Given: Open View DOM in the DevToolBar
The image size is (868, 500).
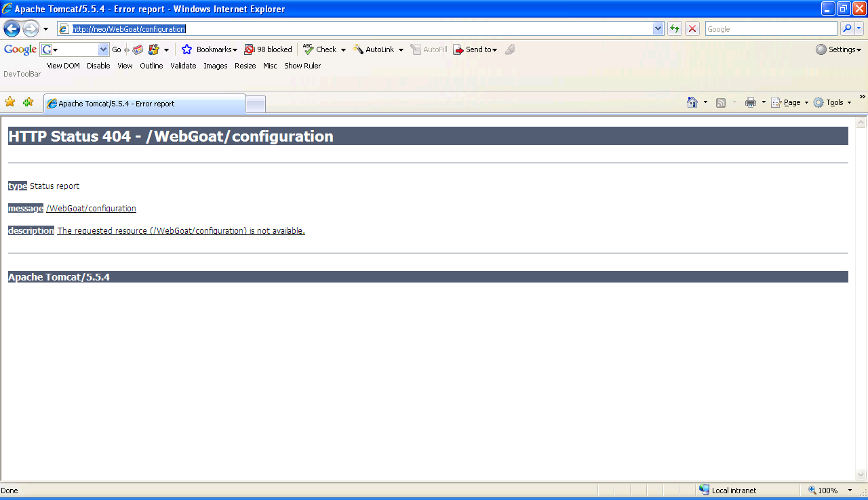Looking at the screenshot, I should pos(63,66).
